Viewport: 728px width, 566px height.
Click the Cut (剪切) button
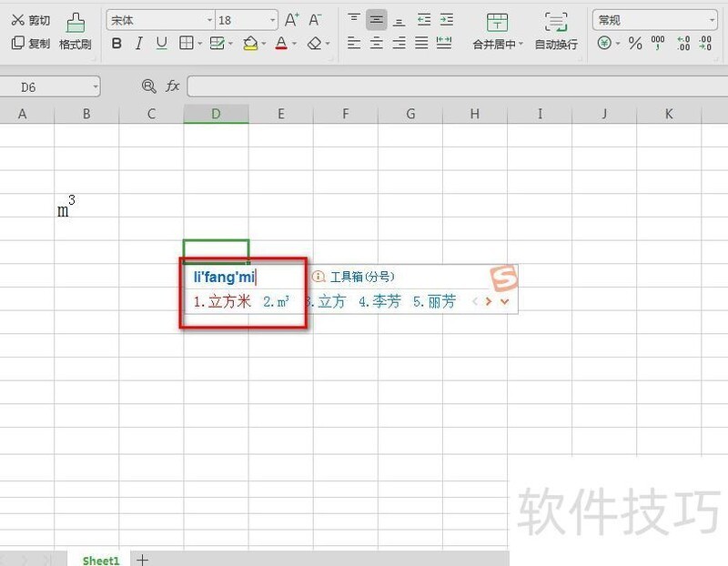click(x=30, y=20)
